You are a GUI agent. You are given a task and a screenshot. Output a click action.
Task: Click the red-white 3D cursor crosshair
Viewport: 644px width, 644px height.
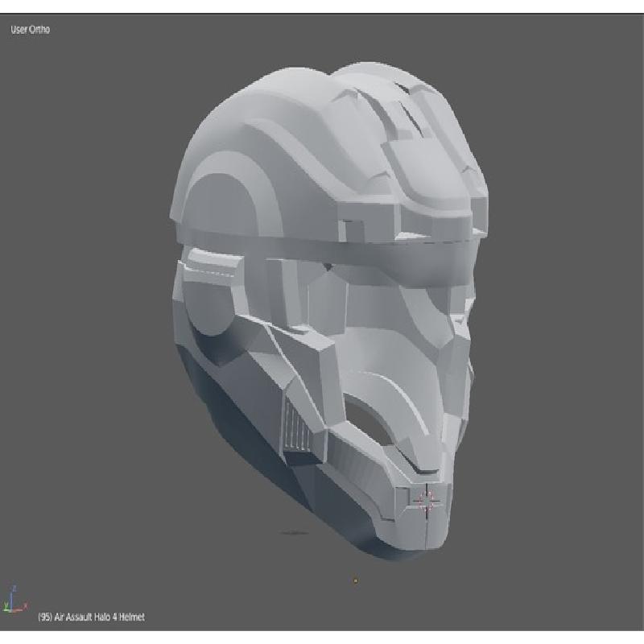(427, 501)
